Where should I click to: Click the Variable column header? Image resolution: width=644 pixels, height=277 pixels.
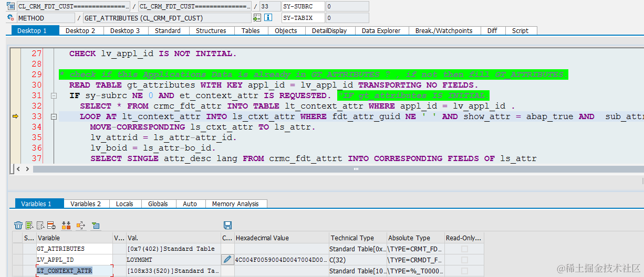click(74, 238)
